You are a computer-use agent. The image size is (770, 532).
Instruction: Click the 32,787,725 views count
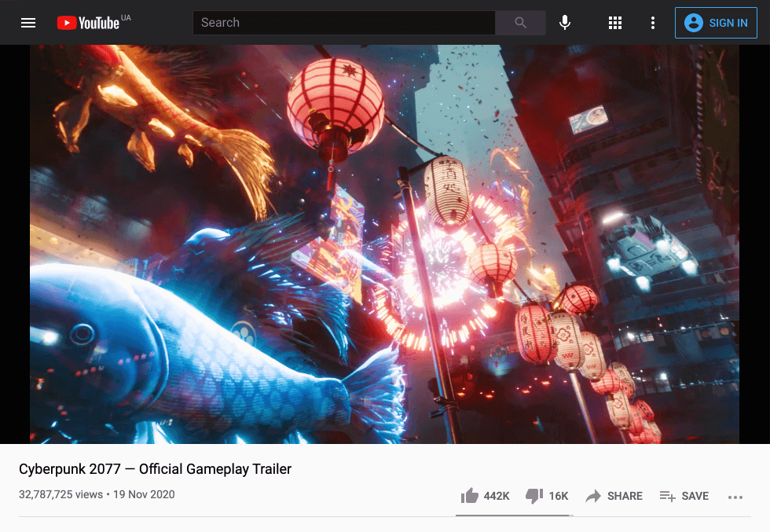(61, 494)
